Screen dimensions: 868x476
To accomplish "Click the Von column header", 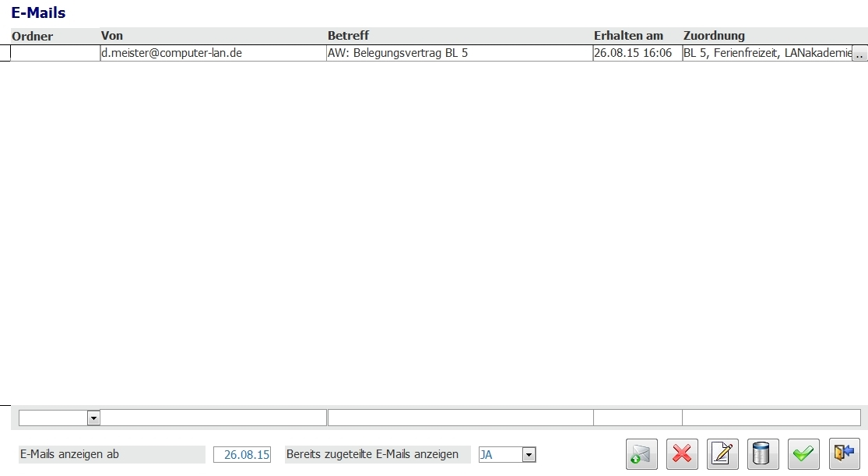I will click(112, 36).
